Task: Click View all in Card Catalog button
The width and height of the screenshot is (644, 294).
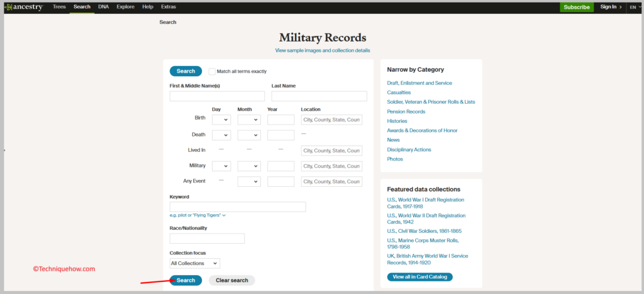Action: [x=419, y=277]
